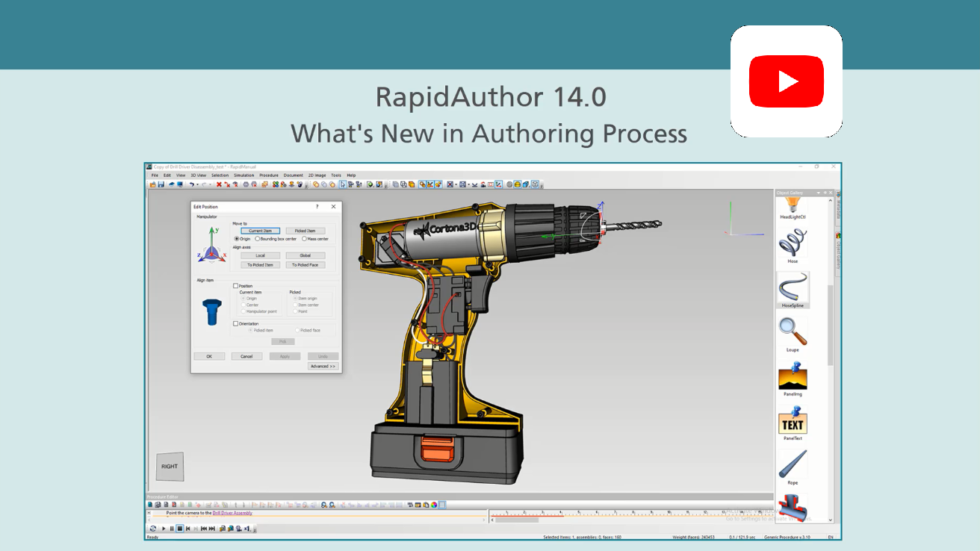
Task: Click the XYZ manipulator axes image
Action: tap(212, 244)
